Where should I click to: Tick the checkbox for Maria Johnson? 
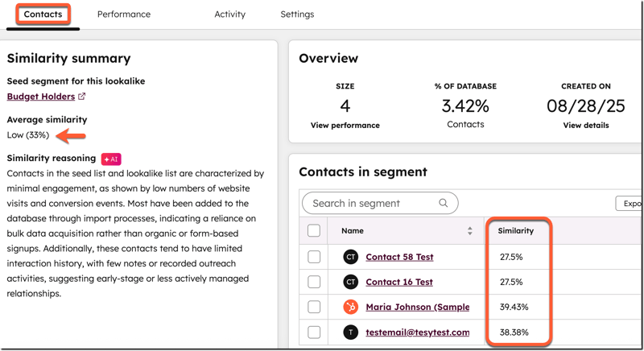(314, 307)
